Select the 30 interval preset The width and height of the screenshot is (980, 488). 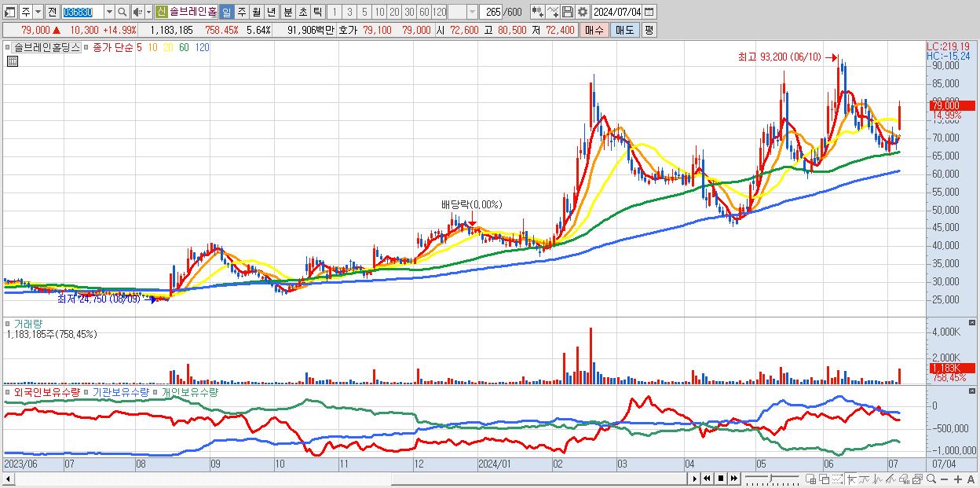point(409,12)
